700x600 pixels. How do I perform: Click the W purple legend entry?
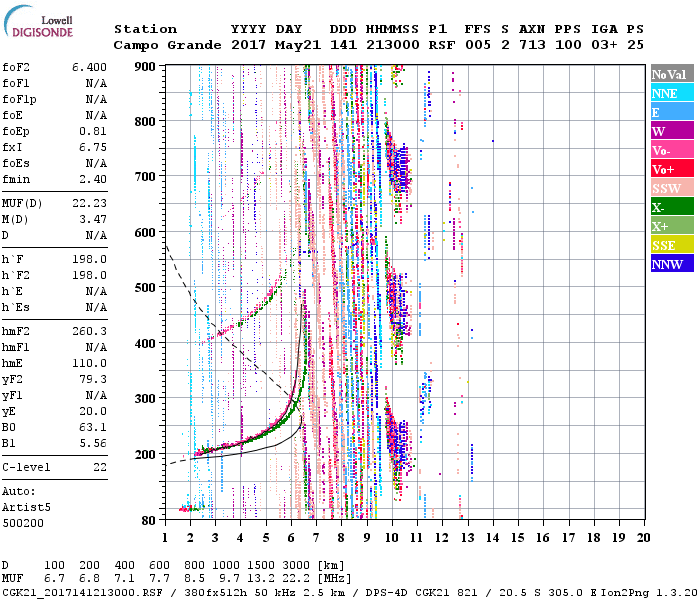tap(672, 131)
